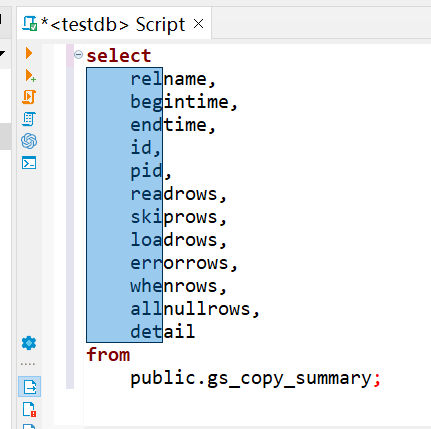
Task: Place cursor on the public.gs_copy_summary table name
Action: coord(251,379)
